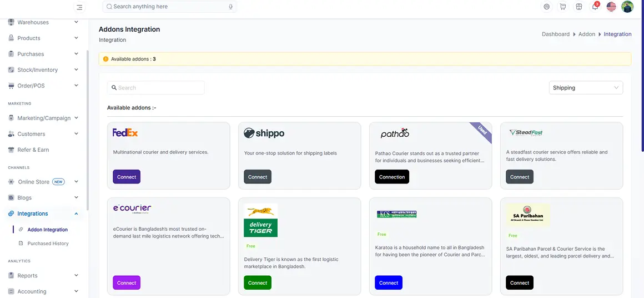Open the Refer & Earn menu item
This screenshot has height=298, width=644.
click(33, 150)
